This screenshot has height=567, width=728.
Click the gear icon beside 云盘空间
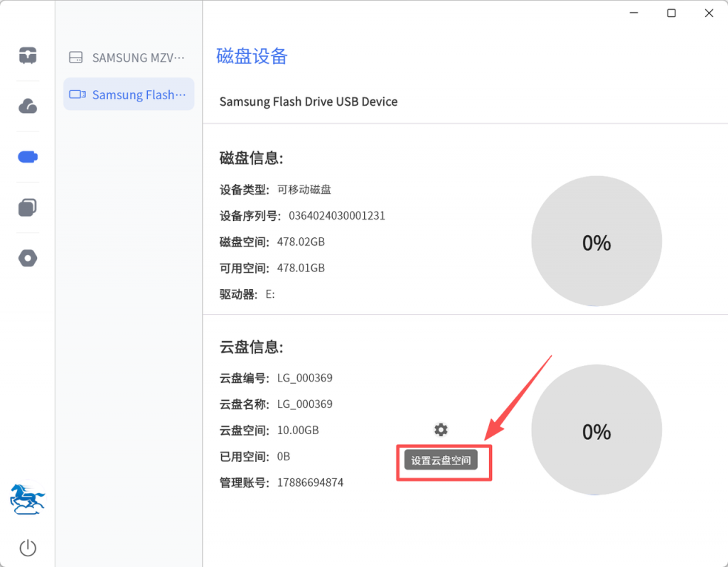pyautogui.click(x=441, y=430)
